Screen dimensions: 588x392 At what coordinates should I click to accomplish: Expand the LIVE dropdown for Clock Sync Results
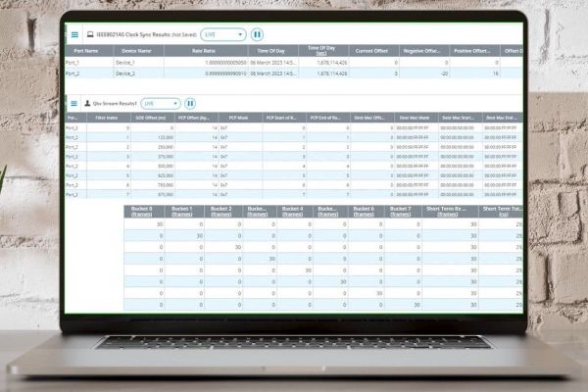click(x=222, y=33)
